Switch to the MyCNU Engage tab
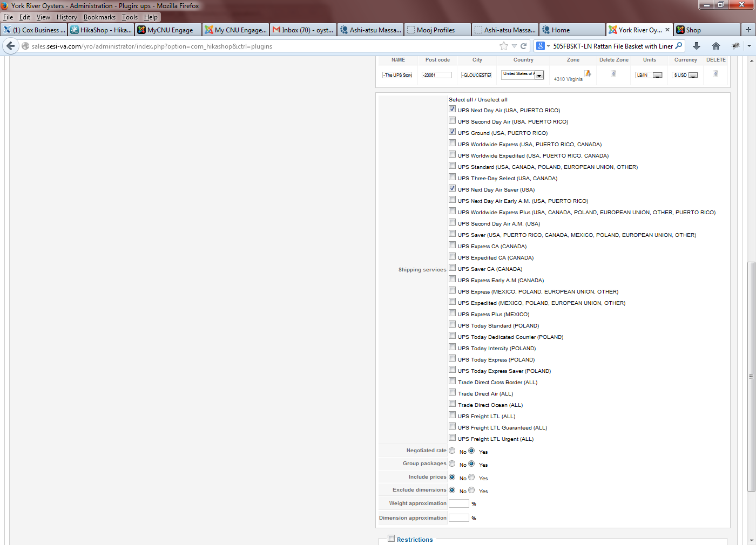The width and height of the screenshot is (756, 545). [x=168, y=30]
